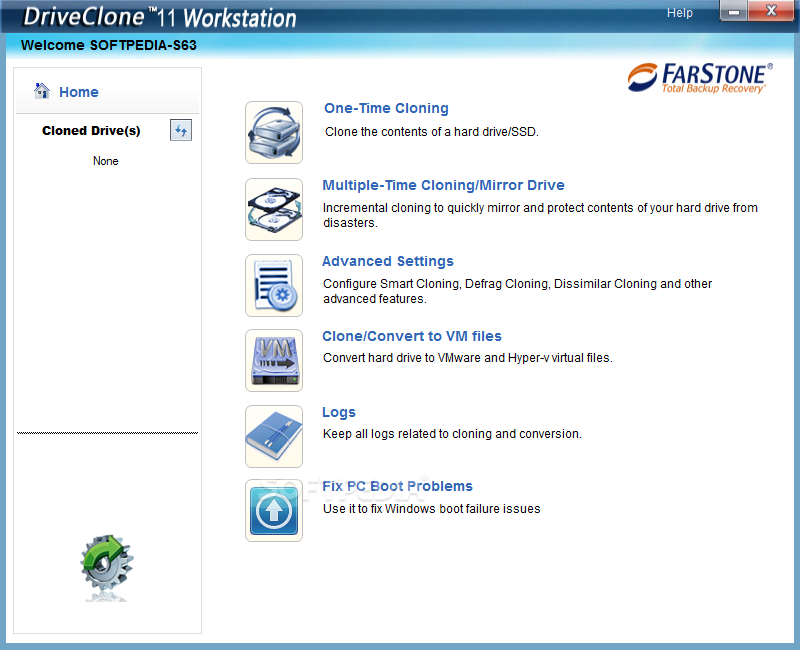Click the Fix PC Boot up-arrow icon

point(274,510)
